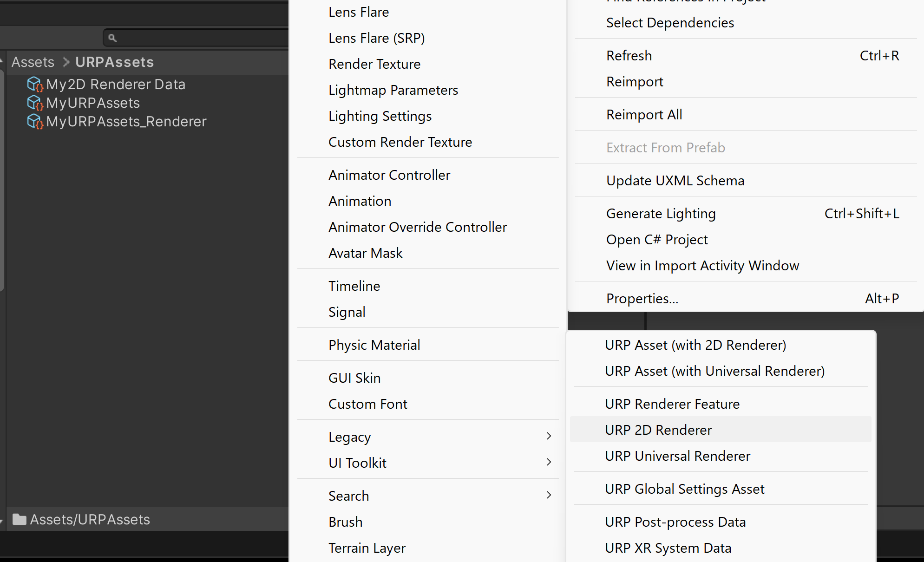
Task: Choose Physic Material menu entry
Action: tap(374, 345)
